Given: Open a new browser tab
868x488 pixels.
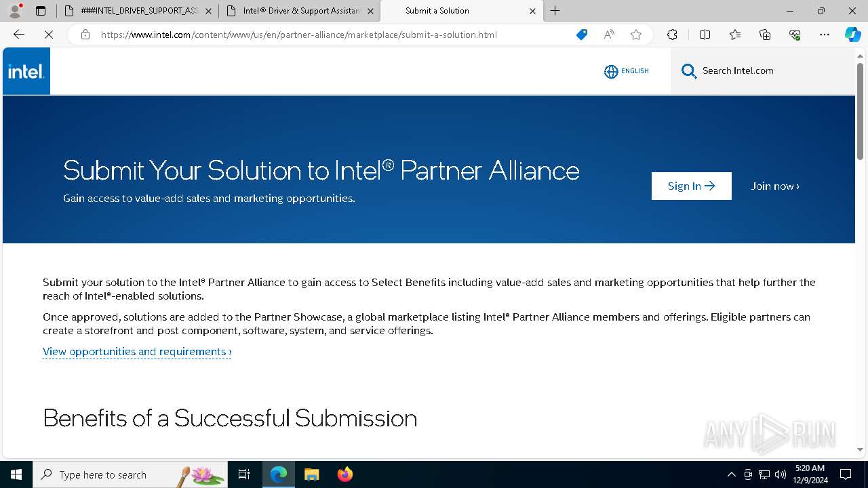Looking at the screenshot, I should 555,11.
